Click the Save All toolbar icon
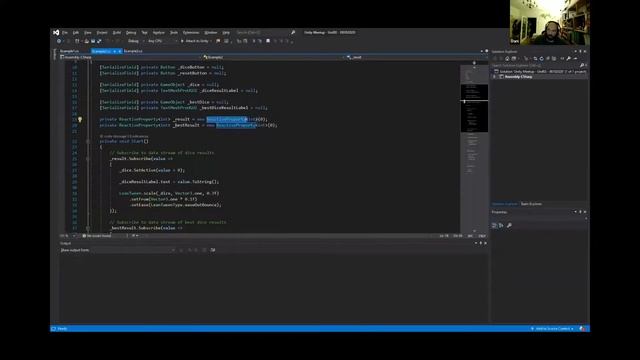This screenshot has height=360, width=640. [99, 41]
